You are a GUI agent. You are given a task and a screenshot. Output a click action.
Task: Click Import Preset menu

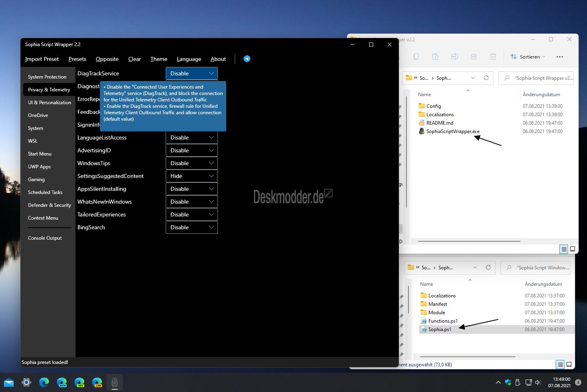pos(42,59)
